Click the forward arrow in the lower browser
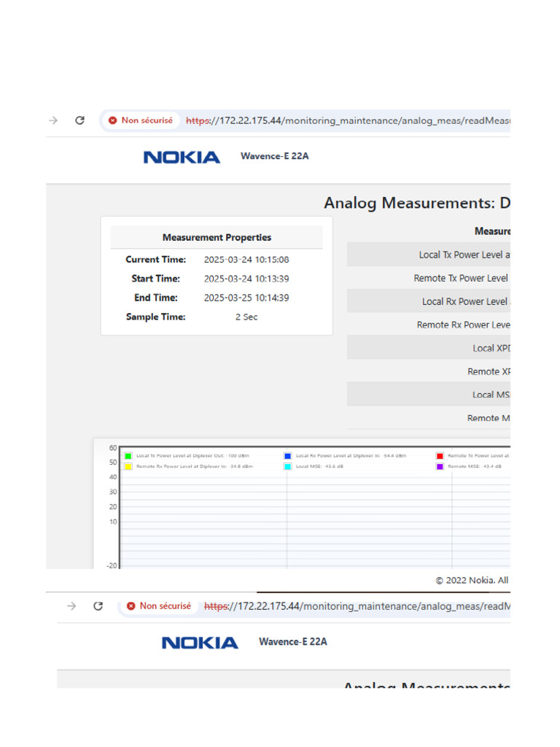The width and height of the screenshot is (560, 747). [x=71, y=606]
